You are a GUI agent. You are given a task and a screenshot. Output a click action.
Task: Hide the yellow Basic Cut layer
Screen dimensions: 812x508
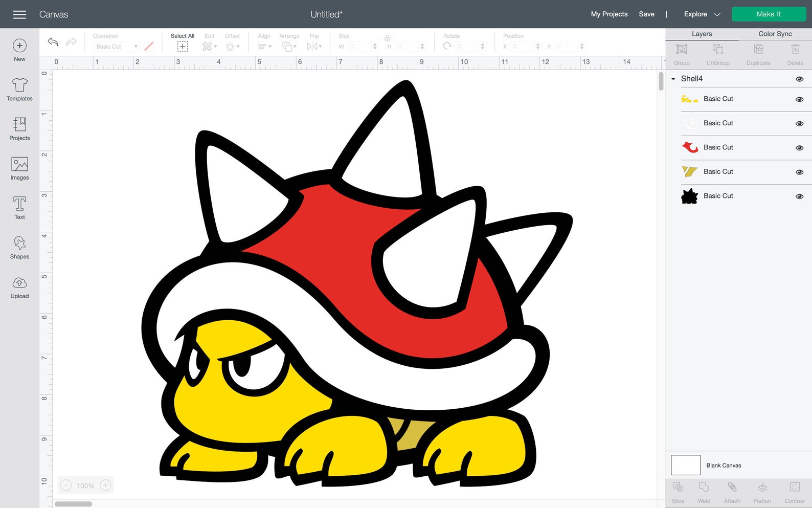pos(800,99)
